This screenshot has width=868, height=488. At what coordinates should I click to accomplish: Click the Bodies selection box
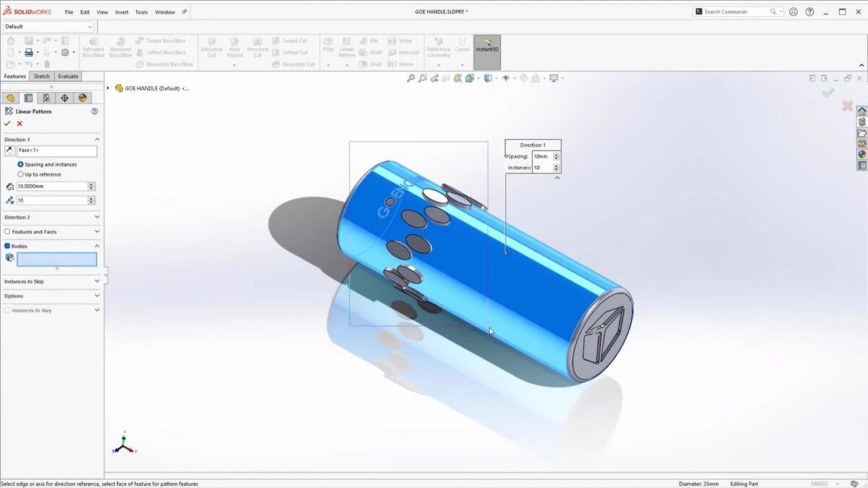click(x=56, y=260)
